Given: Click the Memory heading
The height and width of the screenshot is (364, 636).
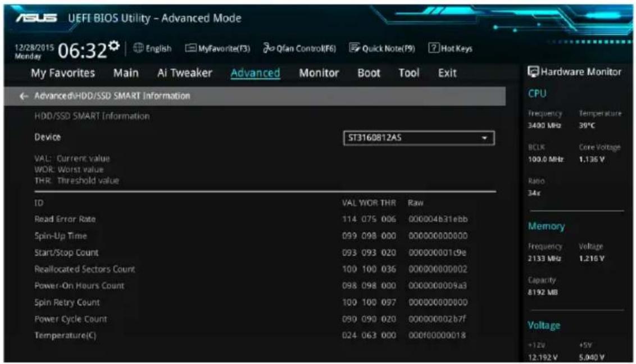Looking at the screenshot, I should [x=546, y=226].
